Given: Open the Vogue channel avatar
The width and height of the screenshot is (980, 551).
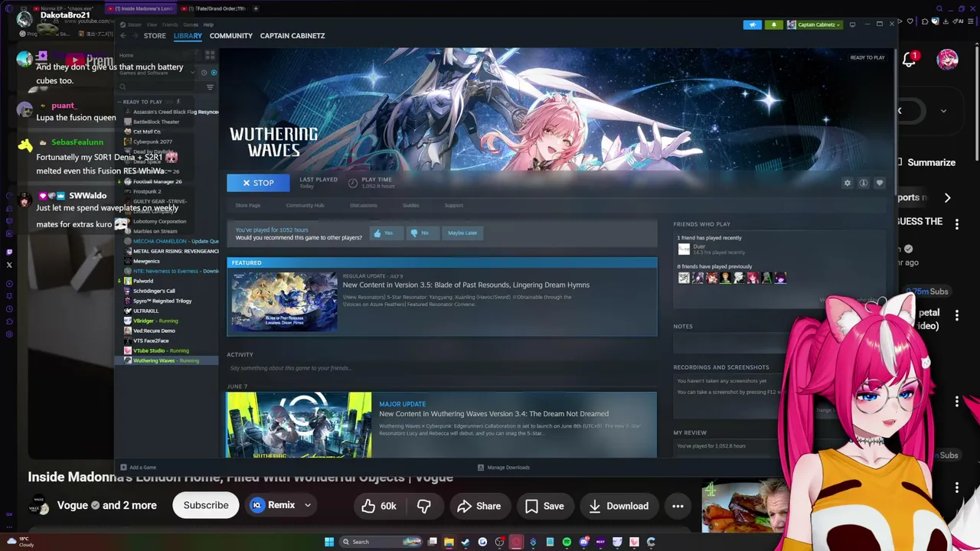Looking at the screenshot, I should tap(39, 505).
